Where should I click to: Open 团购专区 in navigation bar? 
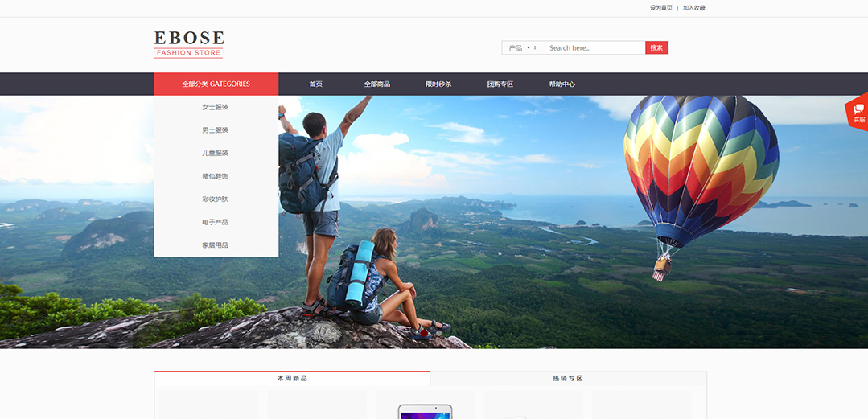coord(500,84)
